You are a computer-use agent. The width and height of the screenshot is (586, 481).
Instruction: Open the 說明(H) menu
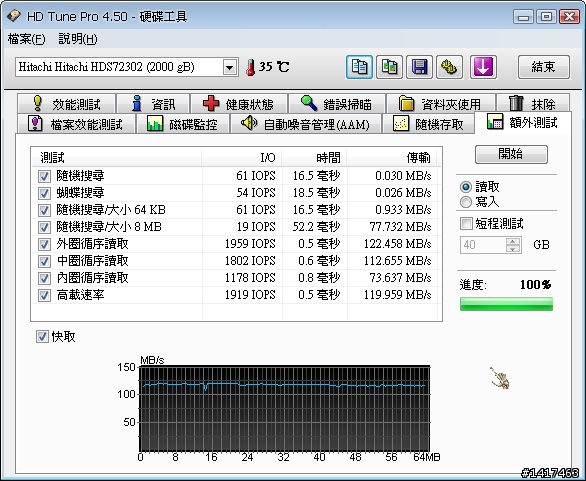[x=78, y=39]
